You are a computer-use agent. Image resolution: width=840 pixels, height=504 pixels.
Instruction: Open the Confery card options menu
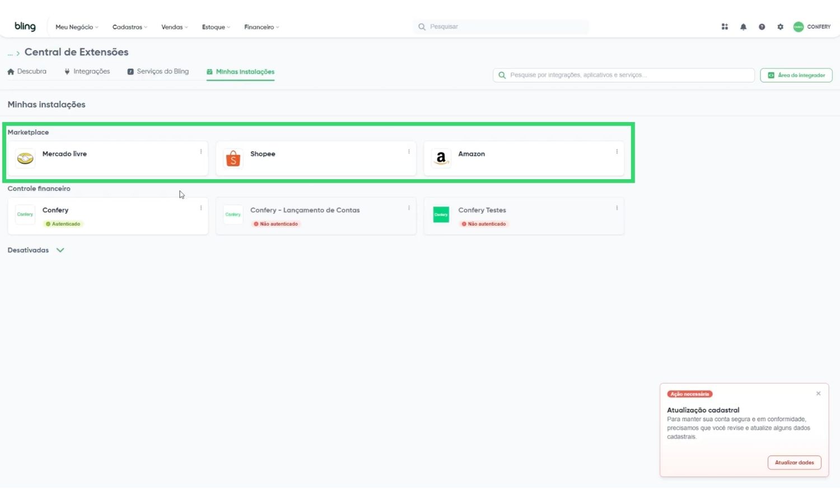[x=201, y=208]
